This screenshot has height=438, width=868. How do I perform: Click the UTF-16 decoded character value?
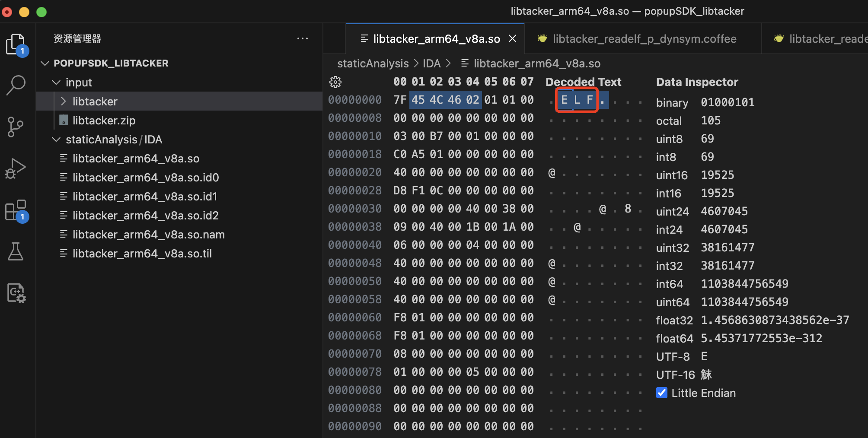(x=706, y=375)
